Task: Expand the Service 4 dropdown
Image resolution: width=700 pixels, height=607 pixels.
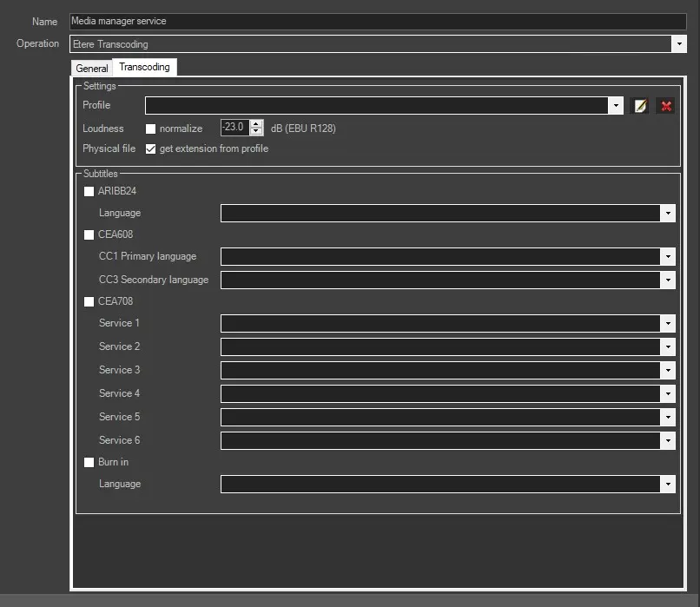Action: click(x=667, y=394)
